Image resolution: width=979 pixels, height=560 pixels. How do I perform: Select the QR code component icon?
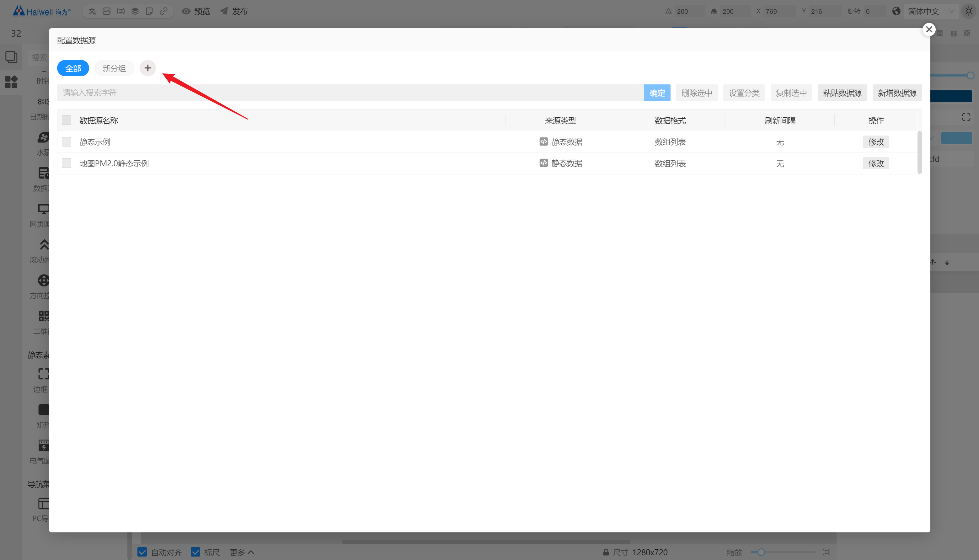tap(44, 316)
